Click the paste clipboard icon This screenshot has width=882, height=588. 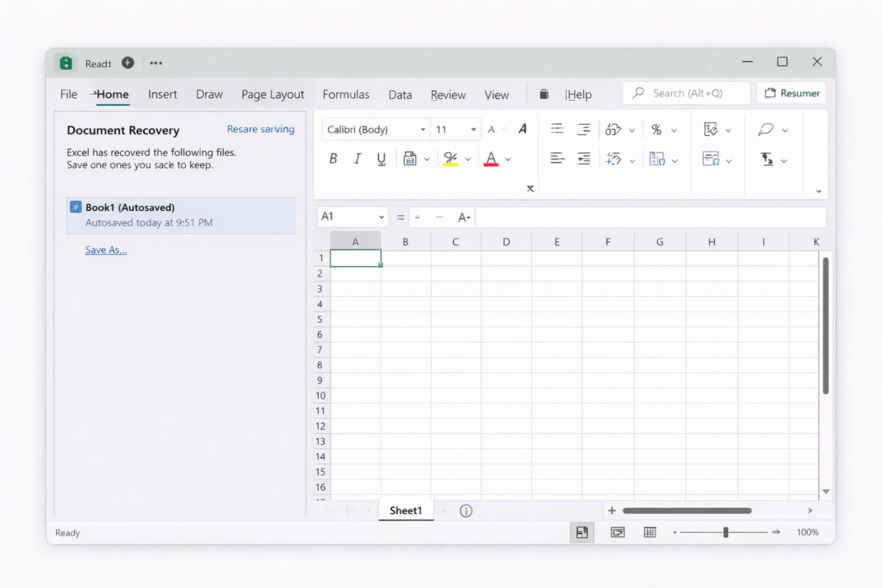coord(410,159)
